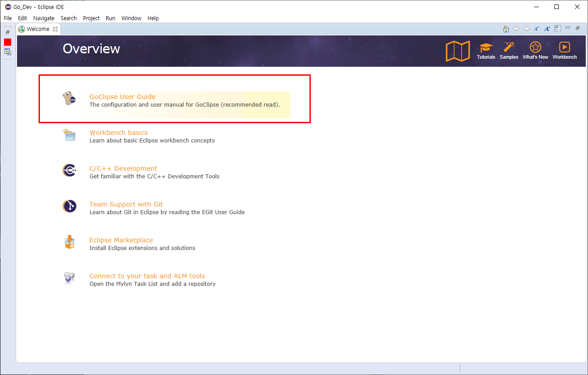Click the Workbench label text
Image resolution: width=588 pixels, height=375 pixels.
tap(565, 57)
